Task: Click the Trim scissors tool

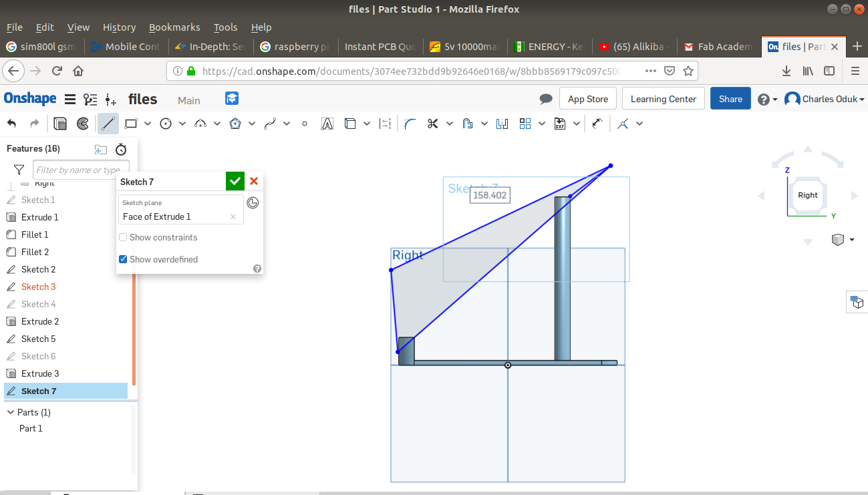Action: 432,124
